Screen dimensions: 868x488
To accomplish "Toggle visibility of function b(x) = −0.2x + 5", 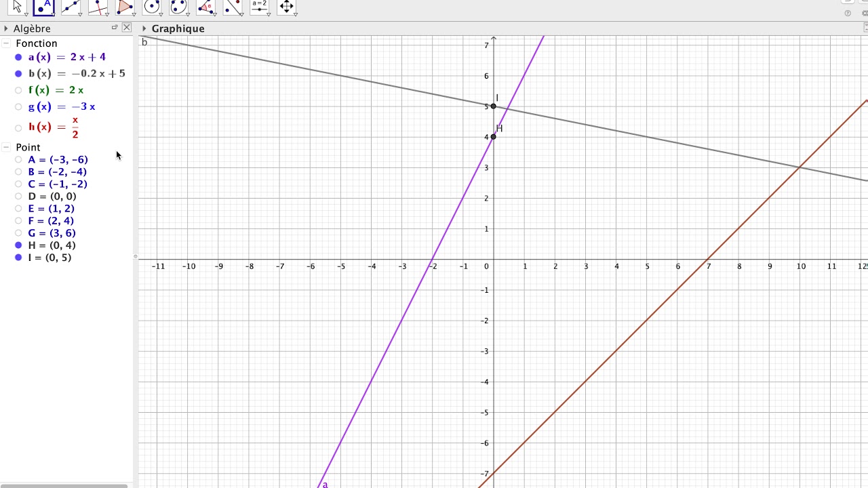I will [x=18, y=74].
